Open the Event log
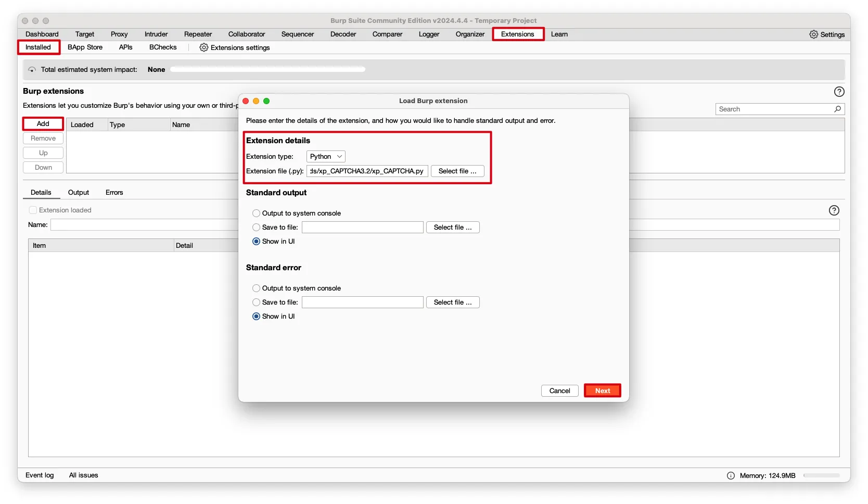Viewport: 868px width, 504px height. (40, 475)
